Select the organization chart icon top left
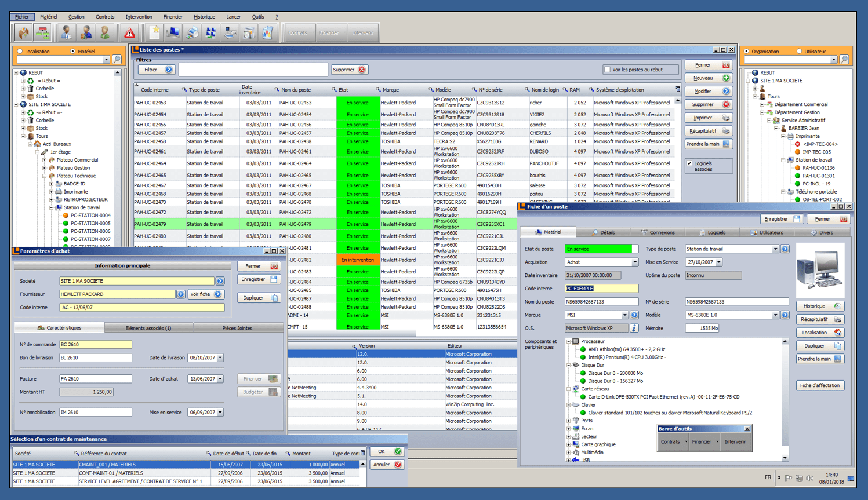Viewport: 868px width, 500px height. (x=43, y=34)
